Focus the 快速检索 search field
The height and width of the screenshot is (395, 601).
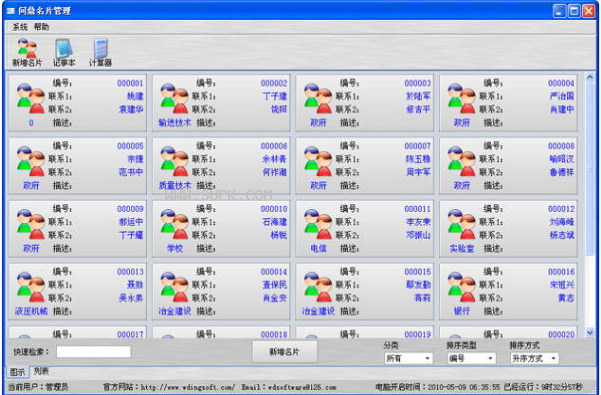(94, 352)
